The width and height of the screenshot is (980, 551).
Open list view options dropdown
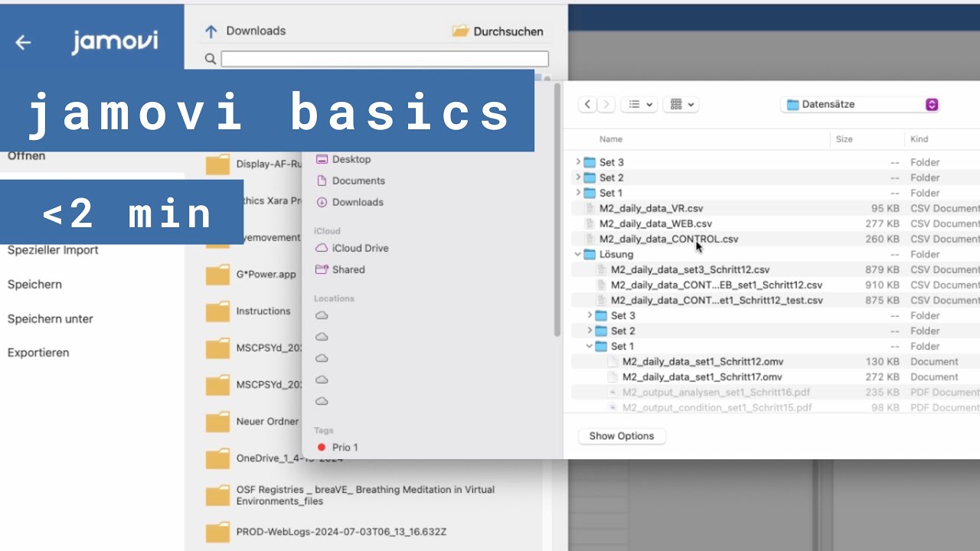pyautogui.click(x=639, y=105)
